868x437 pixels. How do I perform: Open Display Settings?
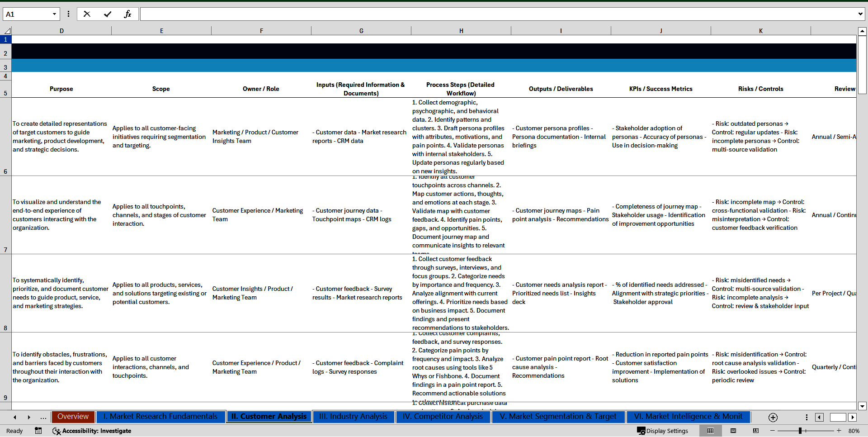click(662, 431)
